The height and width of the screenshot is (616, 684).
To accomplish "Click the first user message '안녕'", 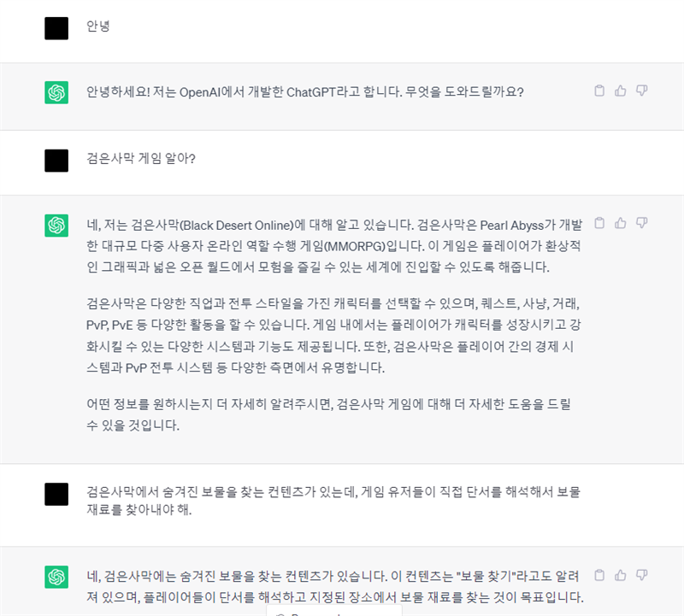I will (x=98, y=26).
